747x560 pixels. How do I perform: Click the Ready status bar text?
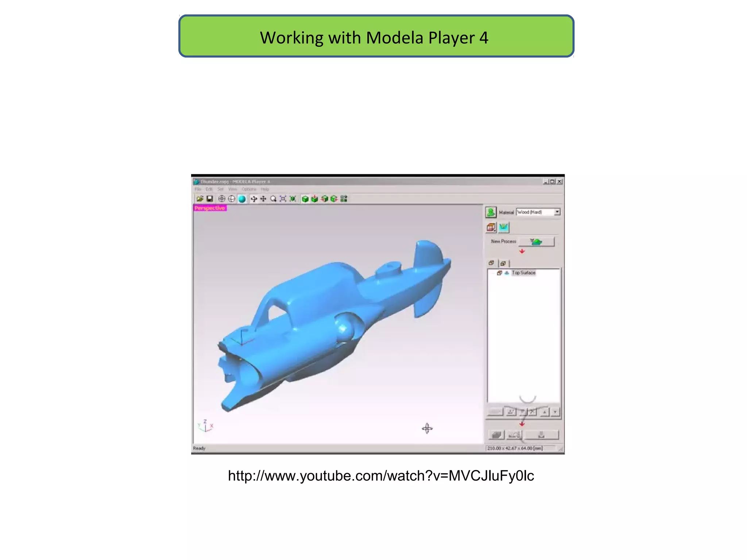click(199, 448)
